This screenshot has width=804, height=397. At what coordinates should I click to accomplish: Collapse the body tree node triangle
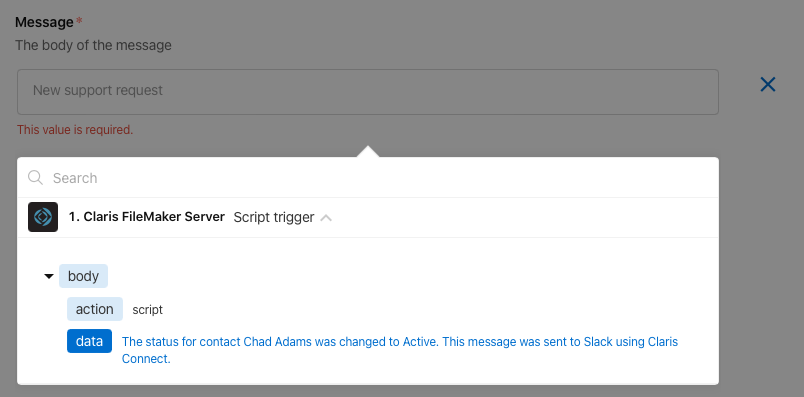49,276
